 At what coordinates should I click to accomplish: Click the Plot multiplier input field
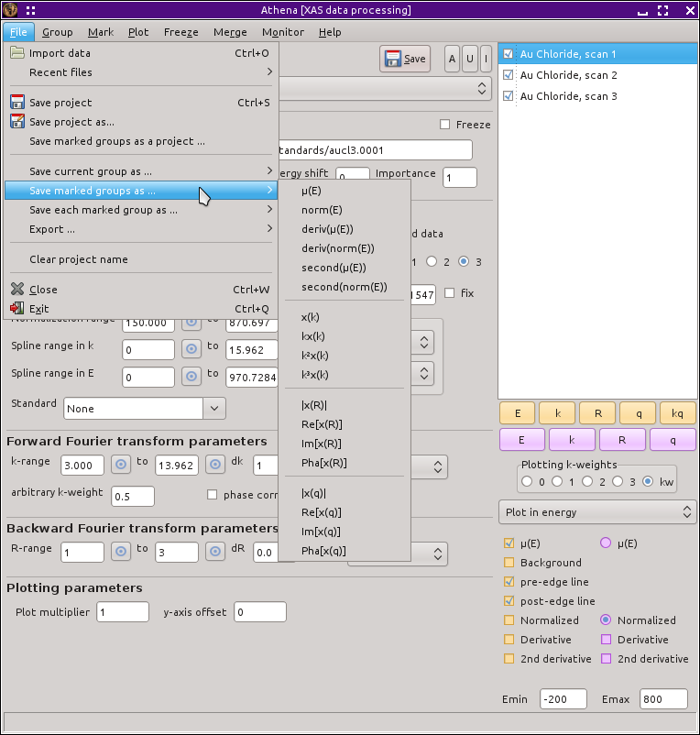[x=123, y=611]
